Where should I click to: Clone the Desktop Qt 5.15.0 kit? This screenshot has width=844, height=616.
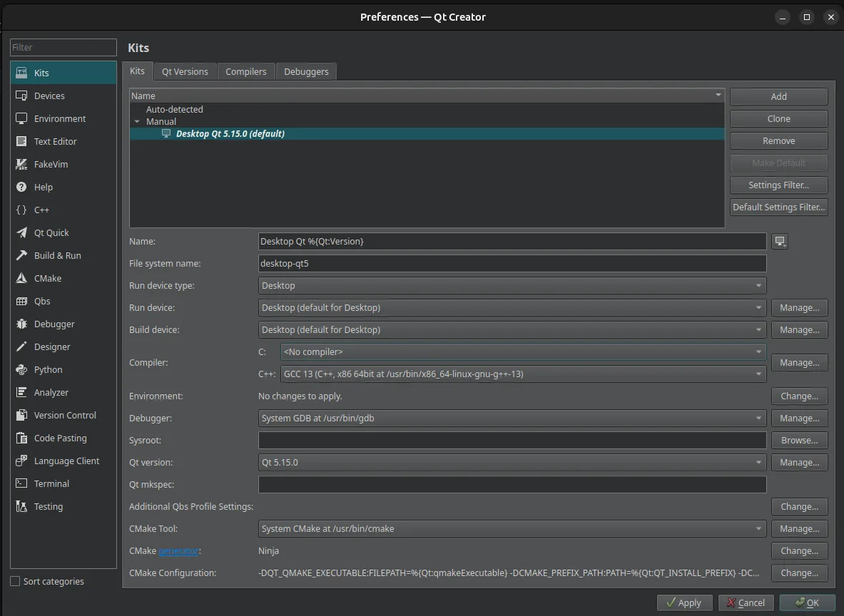coord(778,118)
